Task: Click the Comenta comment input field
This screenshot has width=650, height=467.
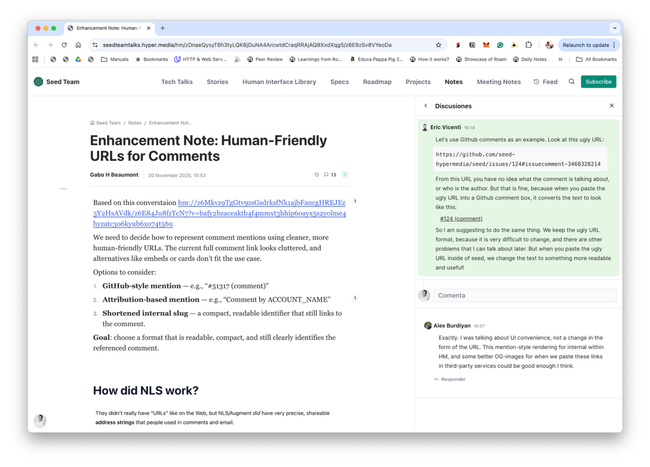Action: [x=523, y=295]
